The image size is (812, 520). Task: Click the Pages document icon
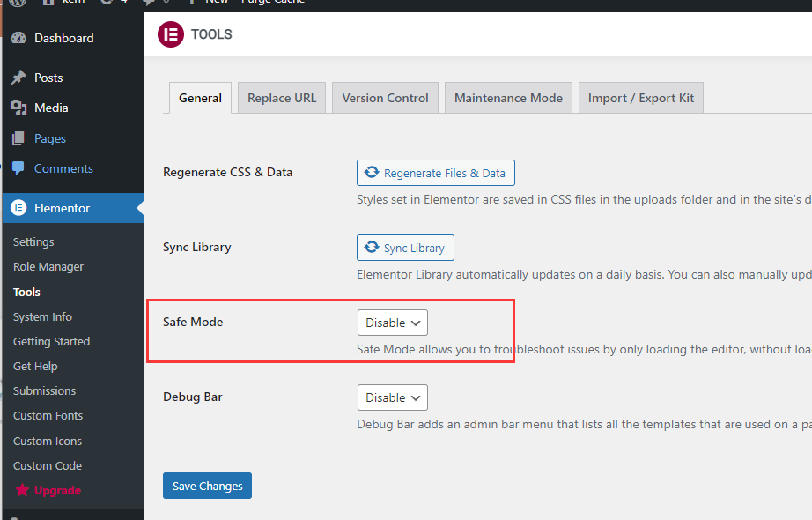(18, 138)
